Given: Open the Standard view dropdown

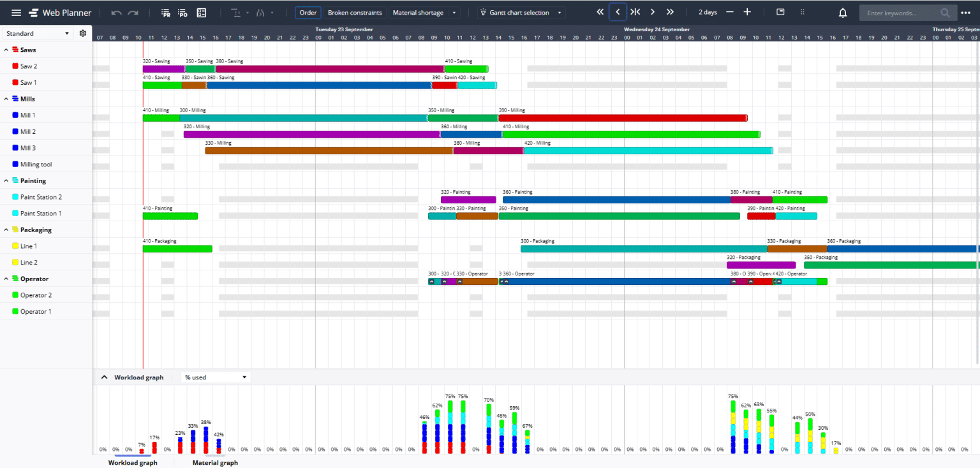Looking at the screenshot, I should (38, 33).
